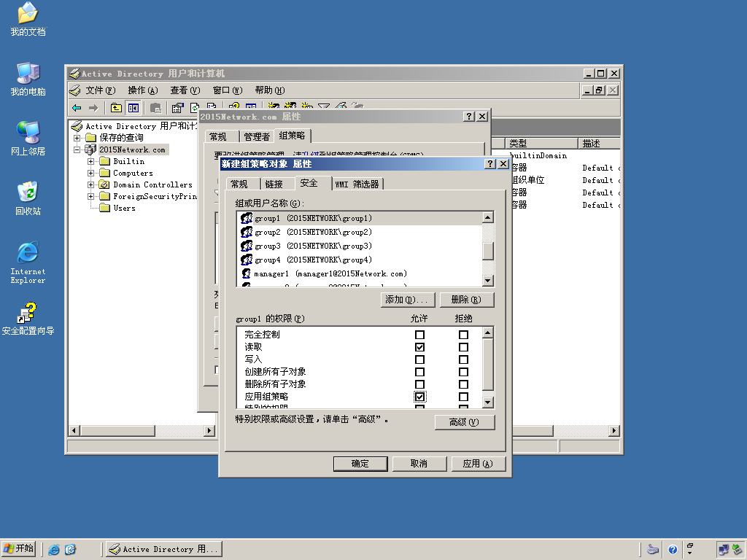Image resolution: width=747 pixels, height=560 pixels.
Task: Click the Remove (删除) button
Action: (x=466, y=300)
